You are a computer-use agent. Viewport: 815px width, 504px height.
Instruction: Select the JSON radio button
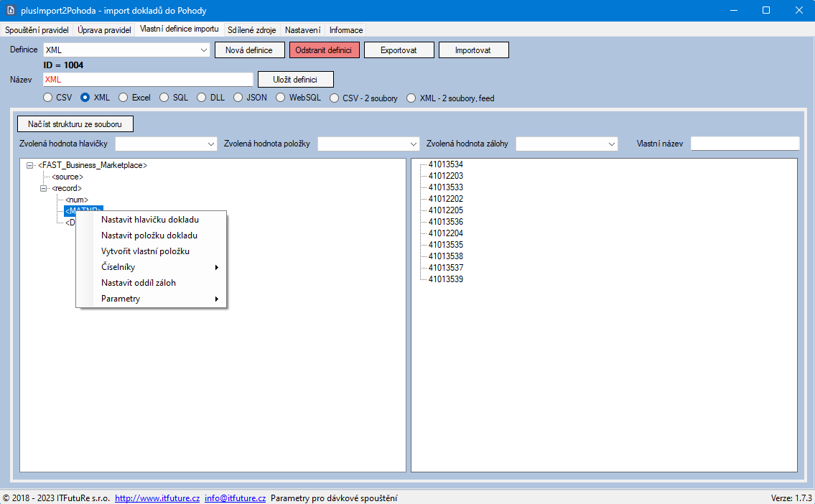click(238, 98)
